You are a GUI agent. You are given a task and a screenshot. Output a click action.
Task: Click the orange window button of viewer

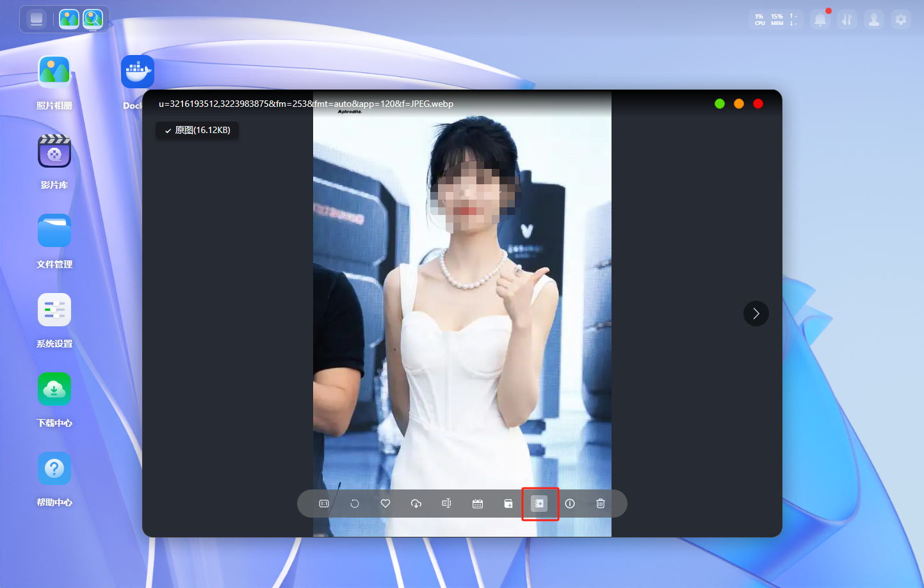tap(739, 104)
